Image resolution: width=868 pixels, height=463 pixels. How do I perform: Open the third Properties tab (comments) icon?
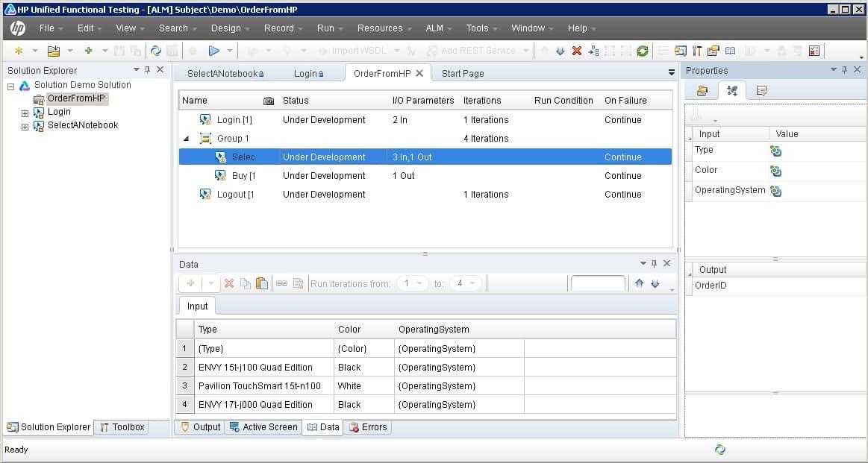pyautogui.click(x=762, y=91)
